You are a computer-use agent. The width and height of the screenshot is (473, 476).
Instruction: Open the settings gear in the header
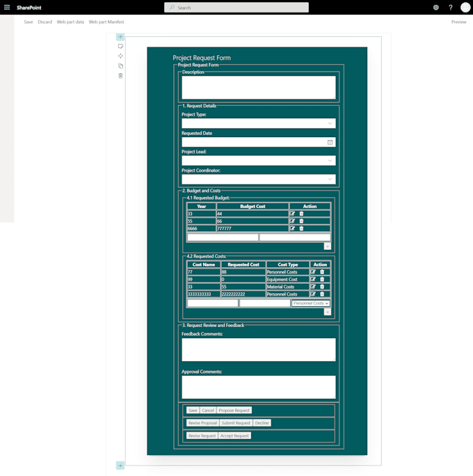pos(435,8)
